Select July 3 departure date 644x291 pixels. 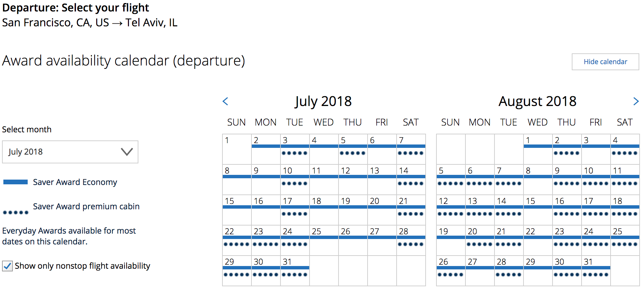pos(295,149)
